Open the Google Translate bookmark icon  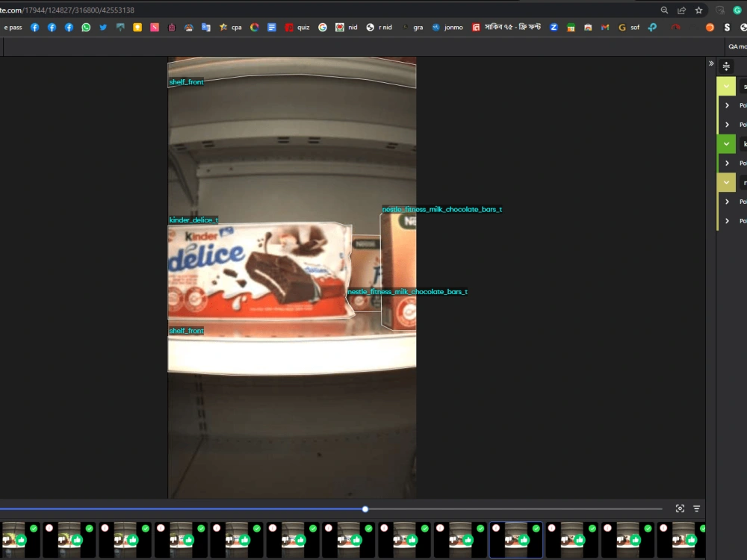206,27
